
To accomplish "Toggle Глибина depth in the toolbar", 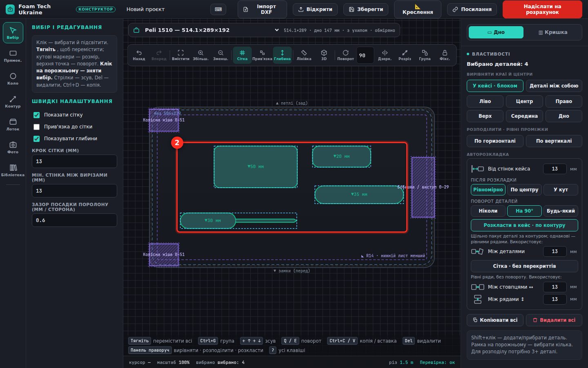I will tap(282, 55).
